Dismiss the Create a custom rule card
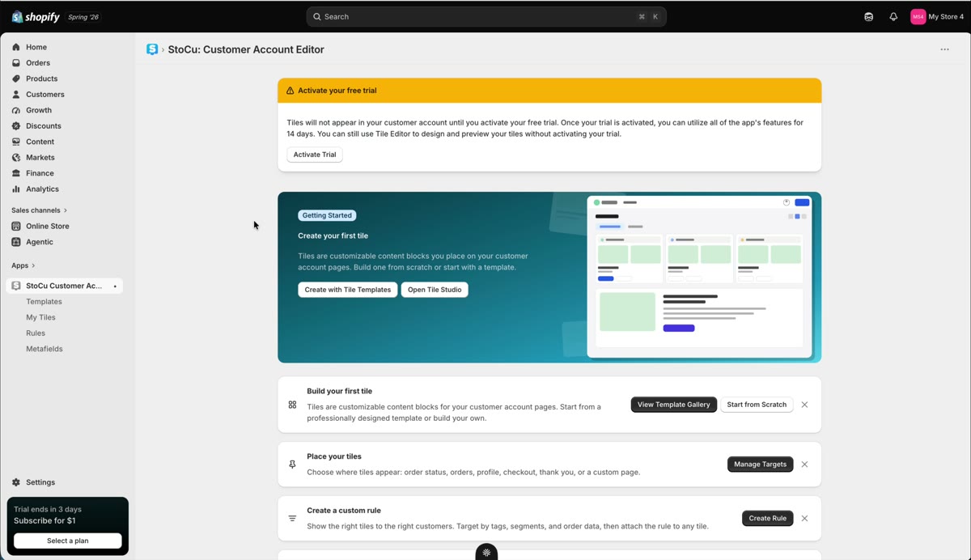The height and width of the screenshot is (560, 971). (x=804, y=519)
